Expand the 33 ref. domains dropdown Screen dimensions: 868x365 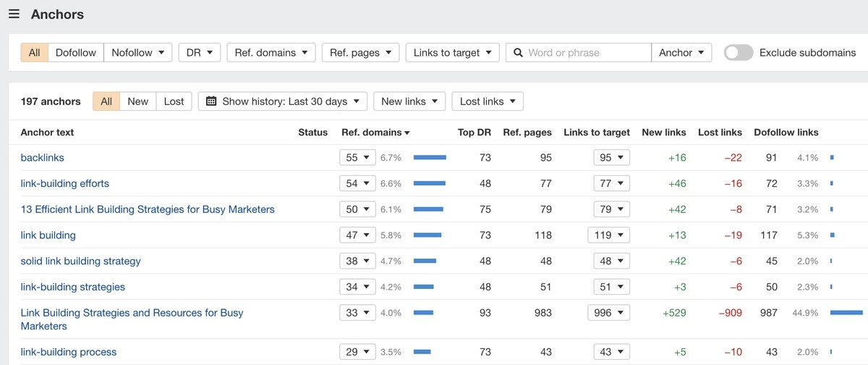point(357,313)
